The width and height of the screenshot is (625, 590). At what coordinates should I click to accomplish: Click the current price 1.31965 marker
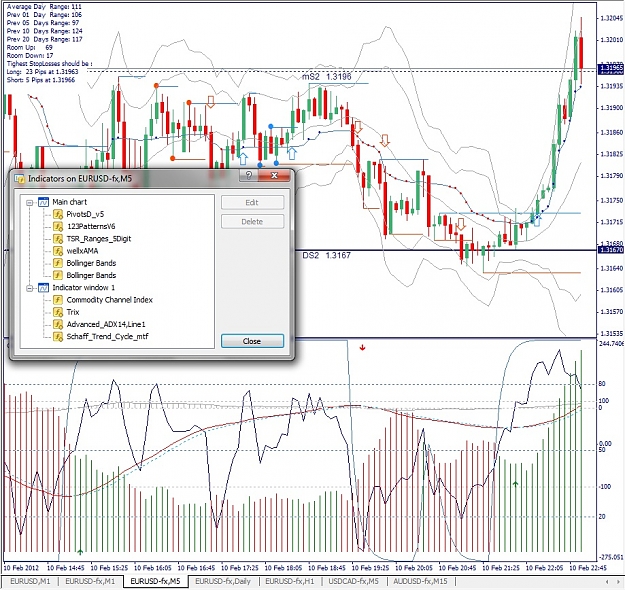coord(611,68)
